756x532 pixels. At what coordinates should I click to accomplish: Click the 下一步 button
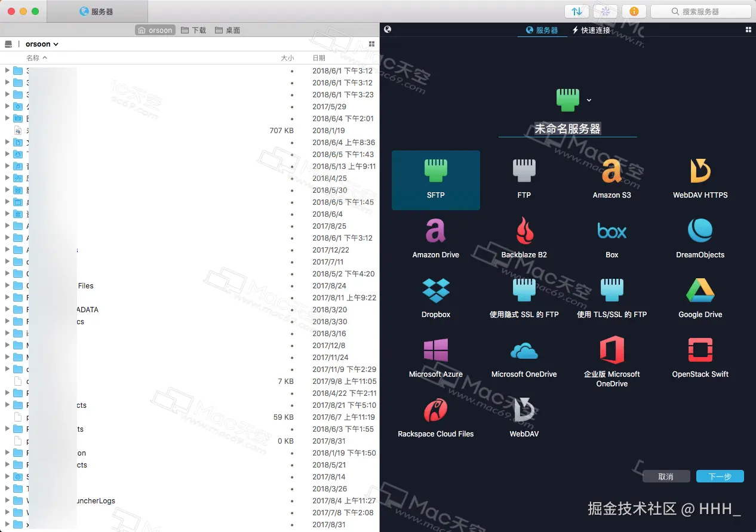coord(720,476)
